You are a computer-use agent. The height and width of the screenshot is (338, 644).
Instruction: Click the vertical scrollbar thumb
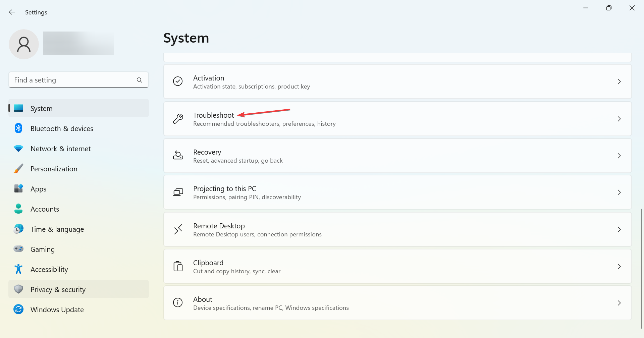coord(641,268)
